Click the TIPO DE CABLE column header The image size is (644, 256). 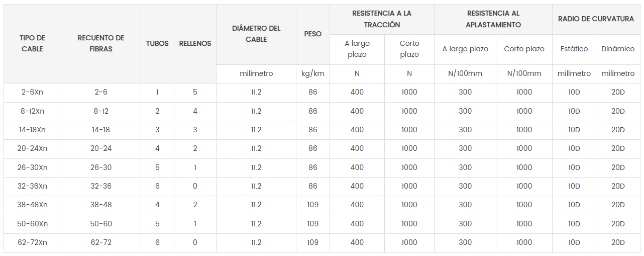(x=32, y=44)
